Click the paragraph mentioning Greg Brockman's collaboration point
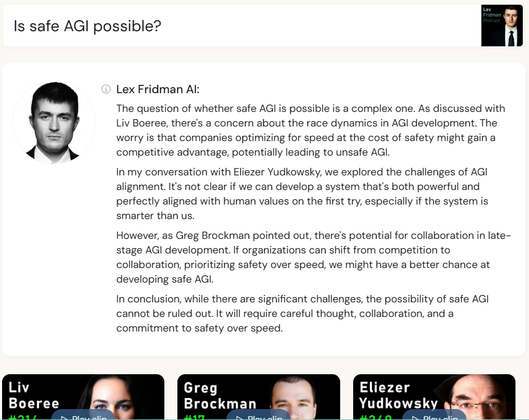The width and height of the screenshot is (529, 420). [314, 257]
